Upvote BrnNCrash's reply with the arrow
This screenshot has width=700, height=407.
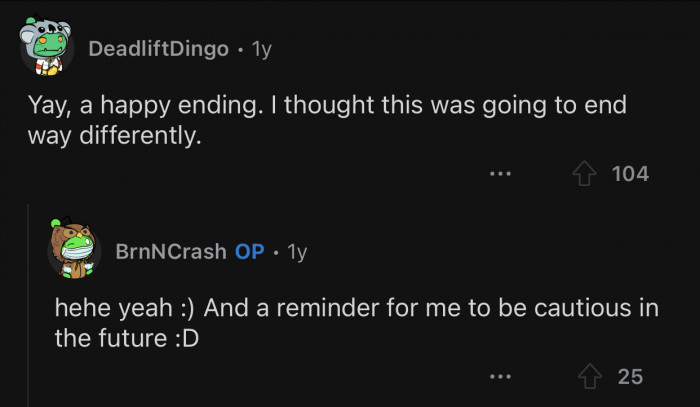click(x=590, y=376)
